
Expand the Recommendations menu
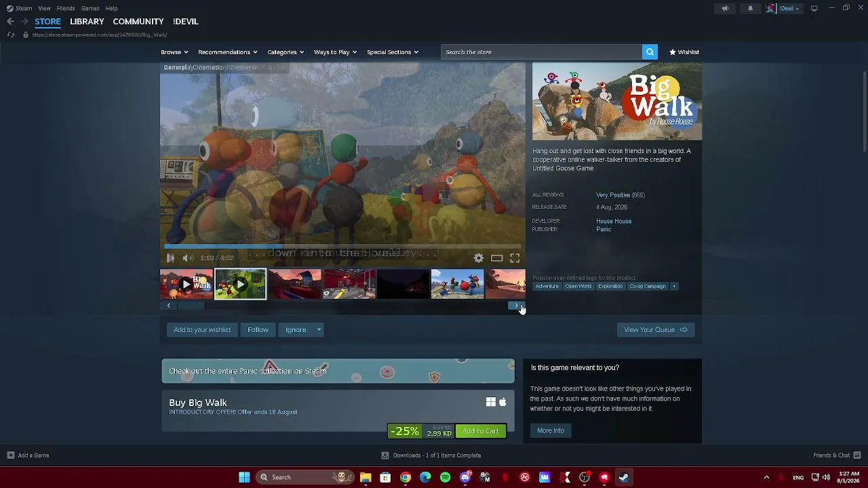click(227, 52)
